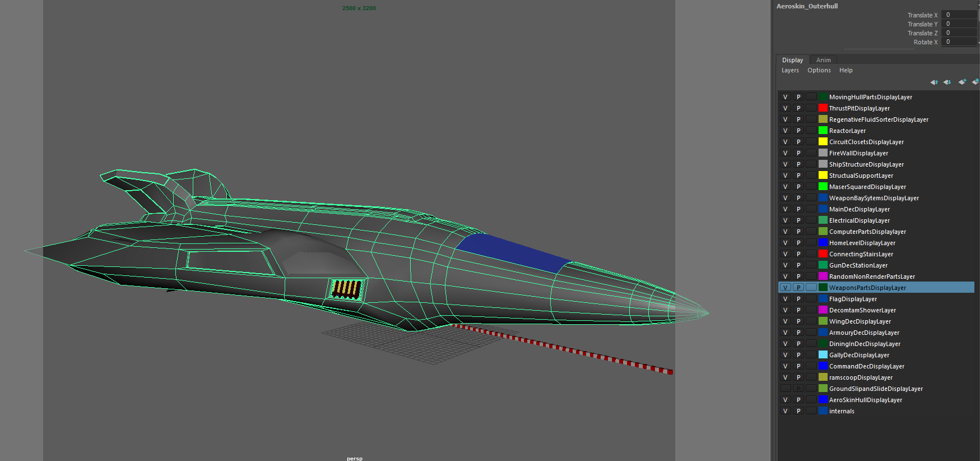Switch to the Anim tab

tap(823, 60)
